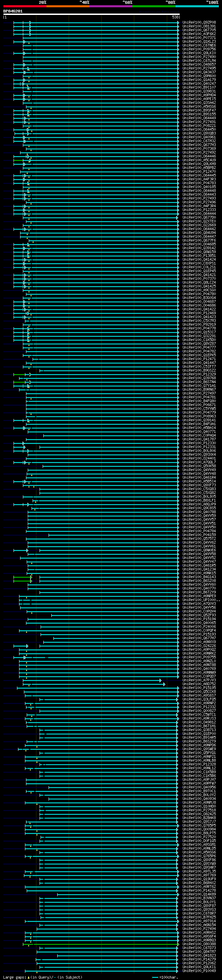222x980 pixels.
Task: Click UniRef100_P15195 label
Action: pos(199,688)
